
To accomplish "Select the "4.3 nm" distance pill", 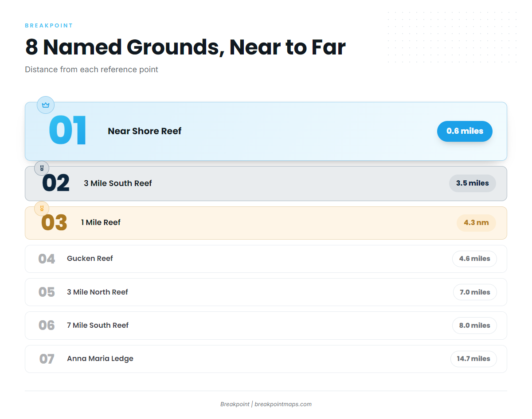I will (x=476, y=222).
